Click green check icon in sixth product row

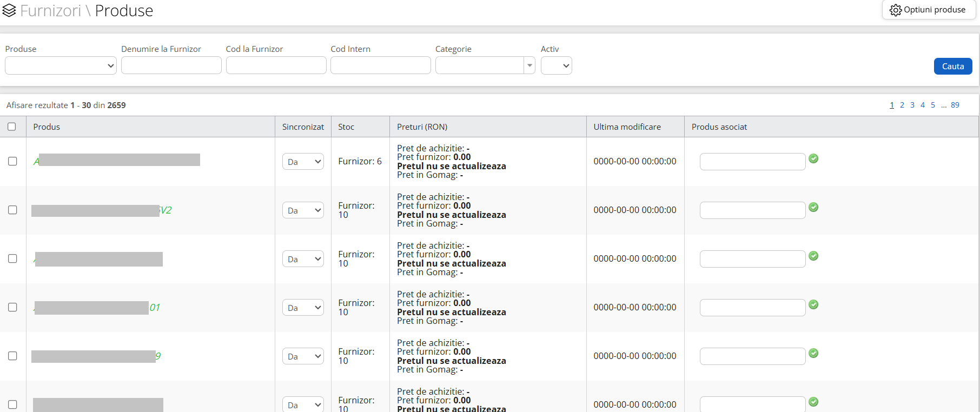click(813, 402)
